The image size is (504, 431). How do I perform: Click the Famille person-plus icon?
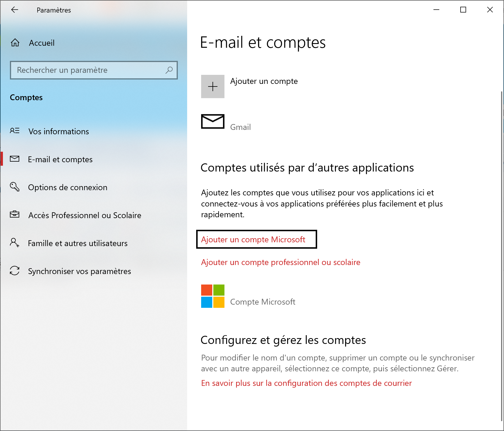tap(15, 242)
